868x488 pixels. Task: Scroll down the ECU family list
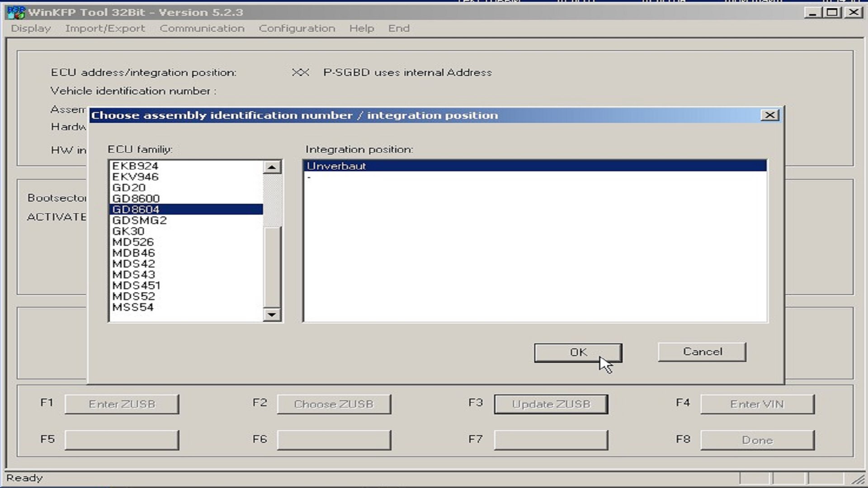tap(272, 314)
